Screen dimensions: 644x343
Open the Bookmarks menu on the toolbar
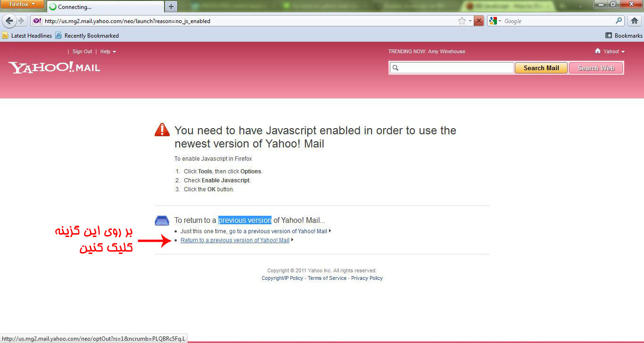(x=624, y=35)
